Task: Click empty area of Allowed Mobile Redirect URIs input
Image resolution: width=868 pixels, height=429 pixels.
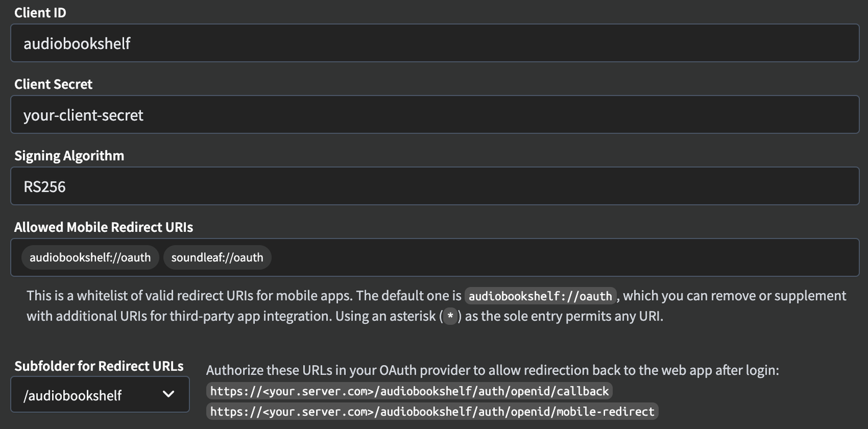Action: (564, 257)
